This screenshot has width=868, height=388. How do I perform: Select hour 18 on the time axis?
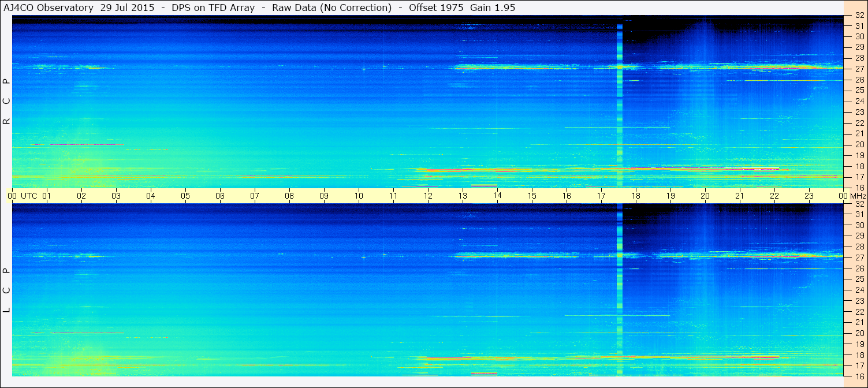636,196
